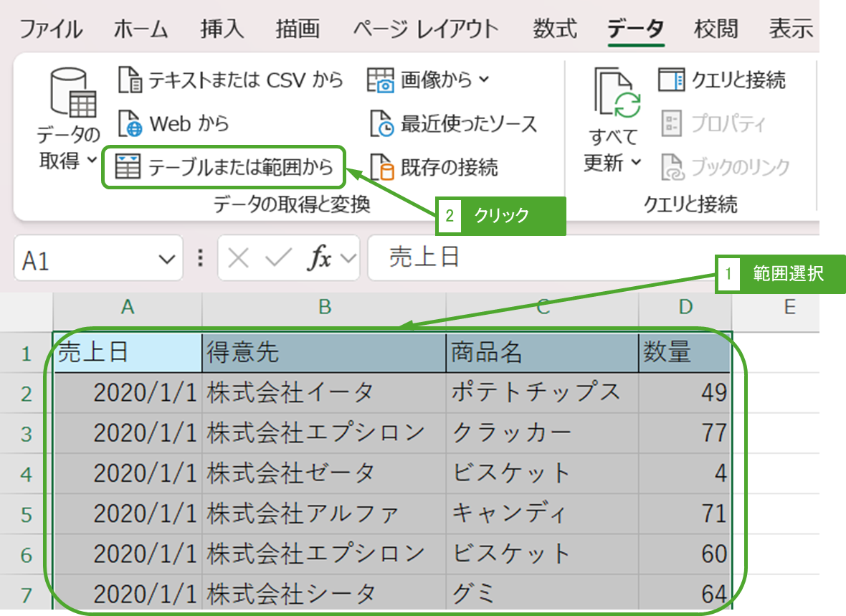Select row 4 header

27,474
